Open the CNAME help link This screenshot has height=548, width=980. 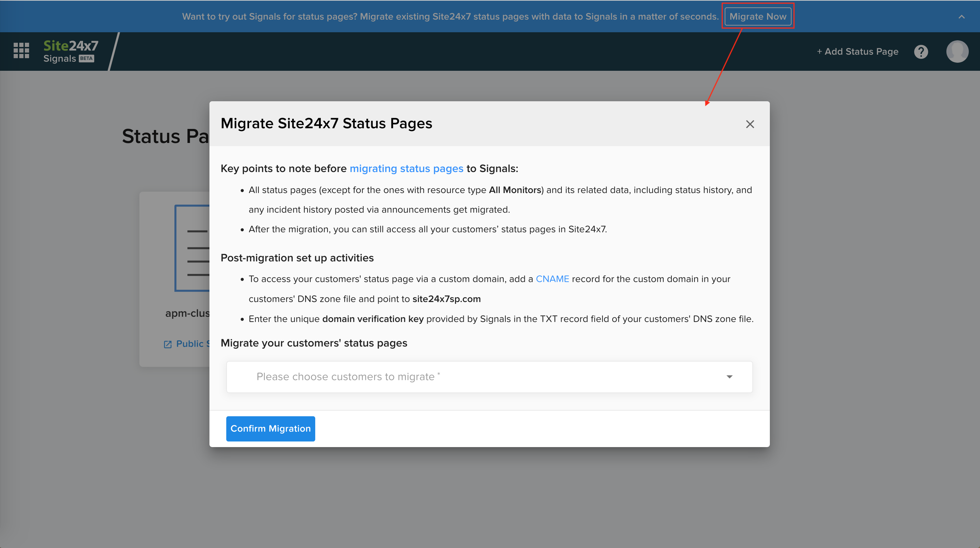552,279
